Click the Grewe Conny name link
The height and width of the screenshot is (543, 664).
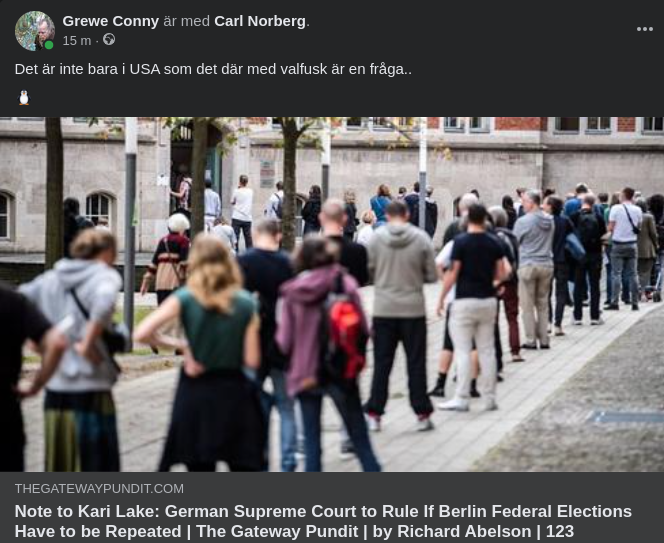pos(111,21)
